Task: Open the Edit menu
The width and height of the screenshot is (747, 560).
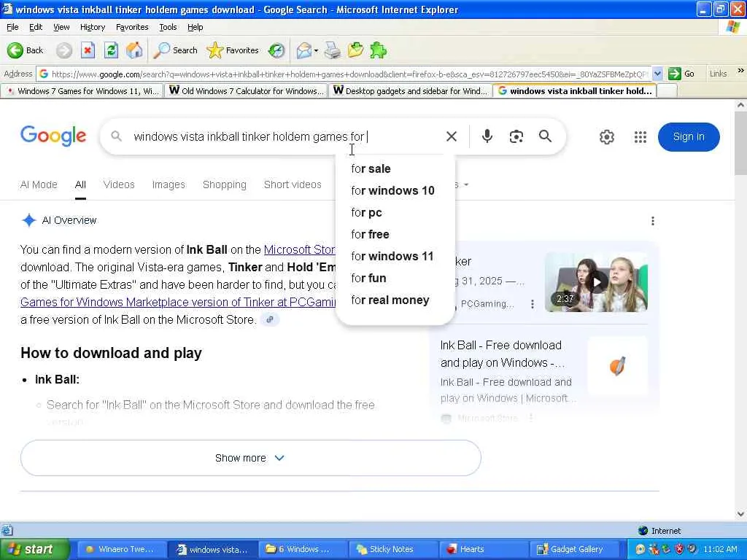Action: [36, 27]
